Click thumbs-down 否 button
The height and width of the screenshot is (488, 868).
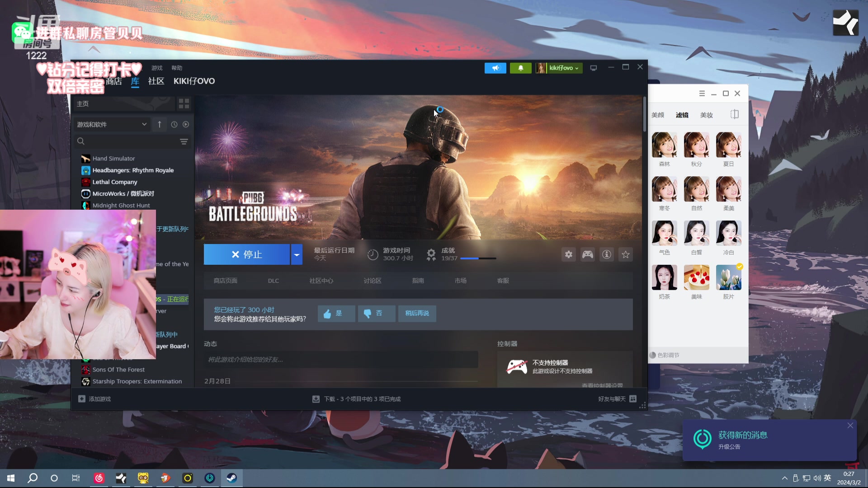click(377, 313)
